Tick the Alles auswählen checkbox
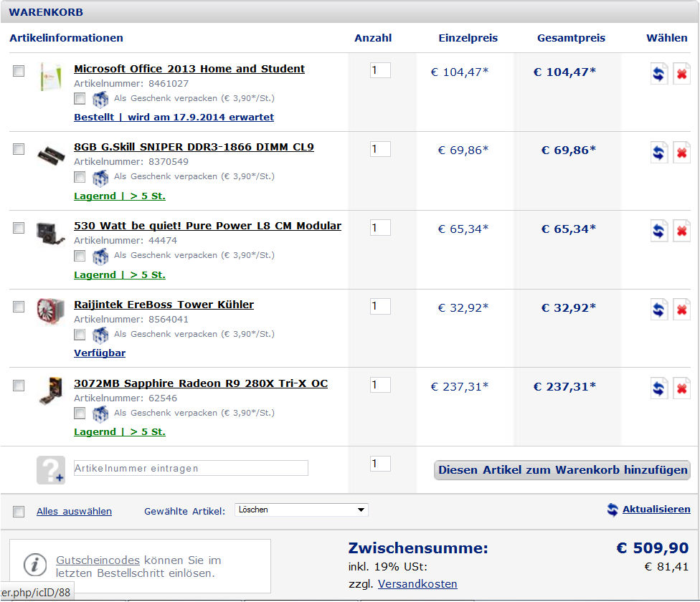This screenshot has height=602, width=700. [19, 512]
